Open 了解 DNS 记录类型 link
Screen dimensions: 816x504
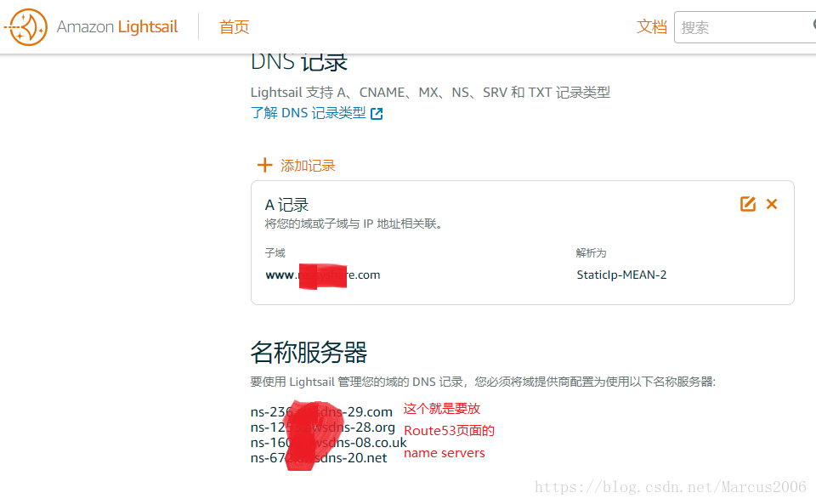coord(308,113)
